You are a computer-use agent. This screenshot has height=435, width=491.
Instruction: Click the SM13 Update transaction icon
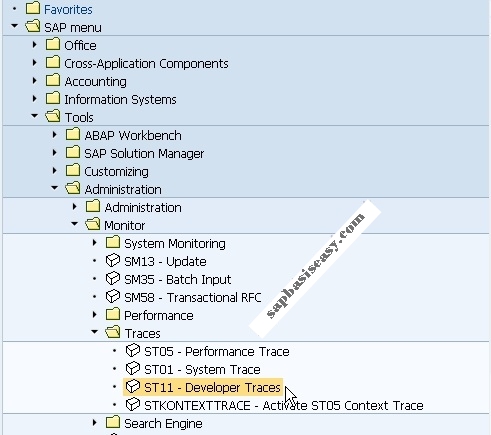click(x=113, y=260)
